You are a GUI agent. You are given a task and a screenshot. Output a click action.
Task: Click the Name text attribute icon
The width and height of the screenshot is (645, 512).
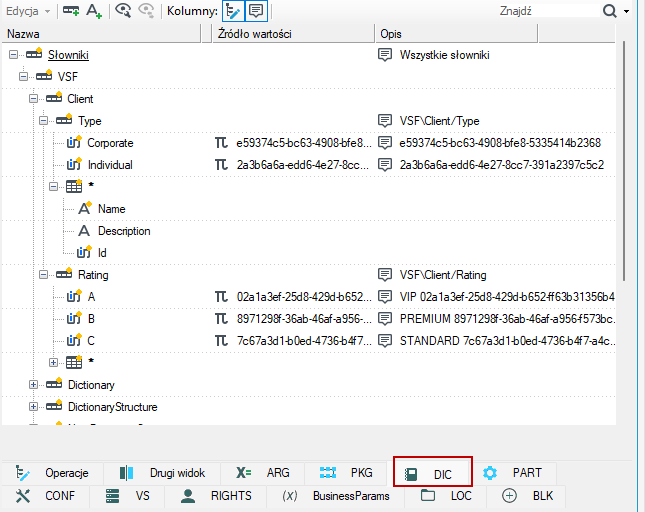coord(85,208)
